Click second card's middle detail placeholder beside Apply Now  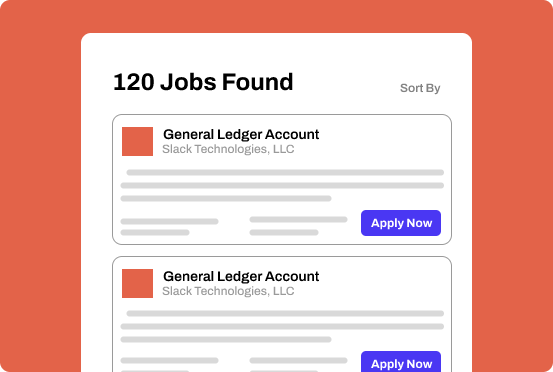coord(298,365)
